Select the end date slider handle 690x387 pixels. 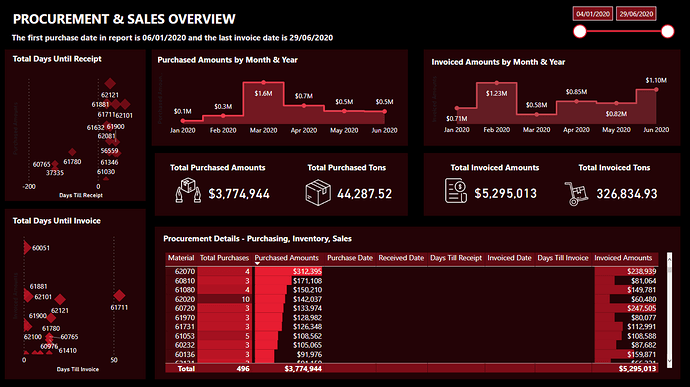(668, 31)
